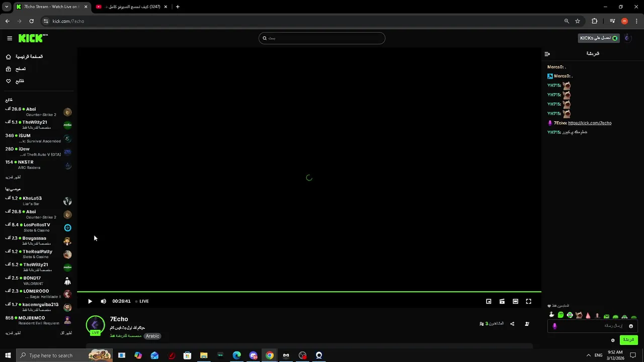The width and height of the screenshot is (644, 362).
Task: Open iSUM channel in following list
Action: (38, 138)
